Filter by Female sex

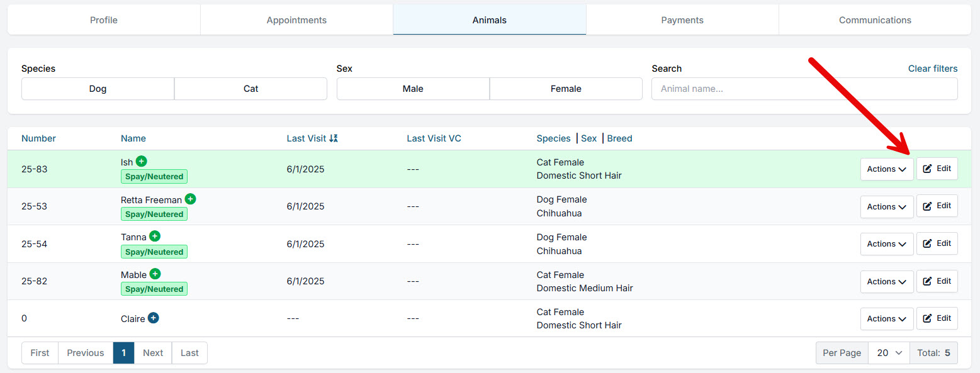[x=565, y=89]
